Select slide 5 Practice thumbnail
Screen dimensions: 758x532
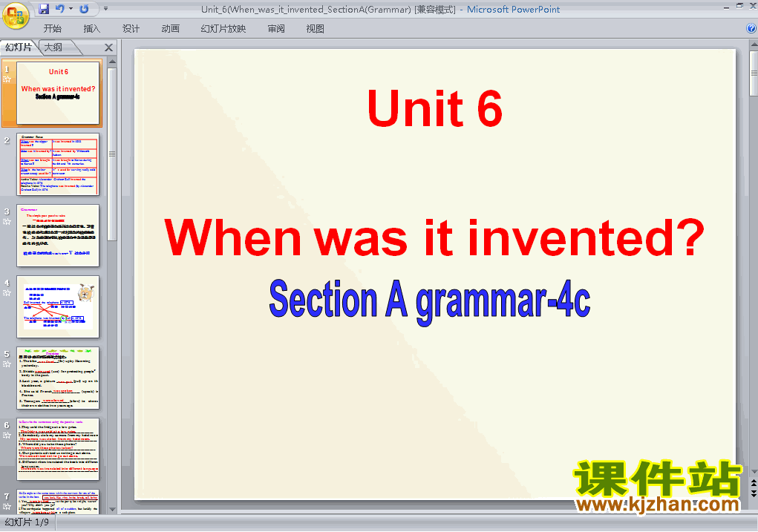pos(58,378)
